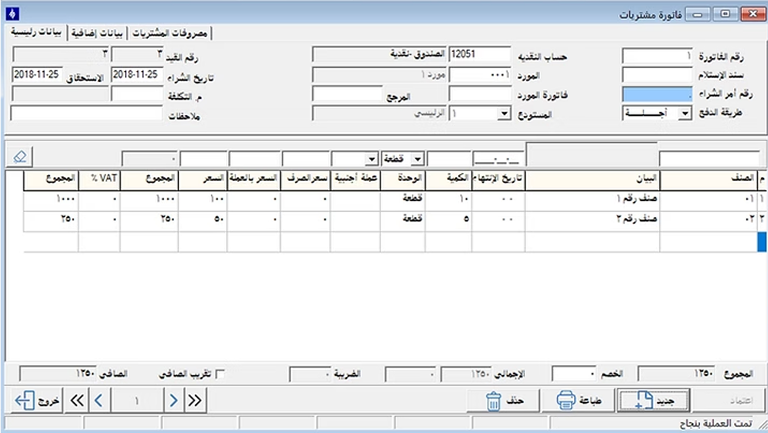Click the الصافي net total field
768x433 pixels.
pos(58,374)
